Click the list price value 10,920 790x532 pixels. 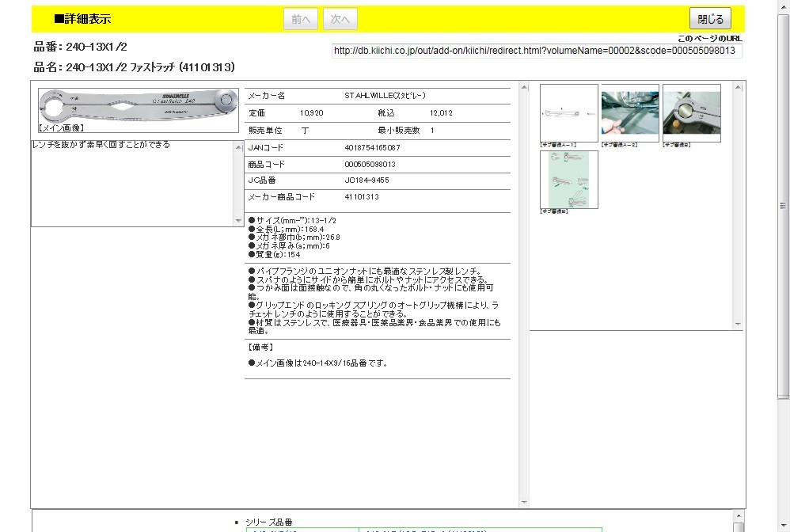[312, 113]
